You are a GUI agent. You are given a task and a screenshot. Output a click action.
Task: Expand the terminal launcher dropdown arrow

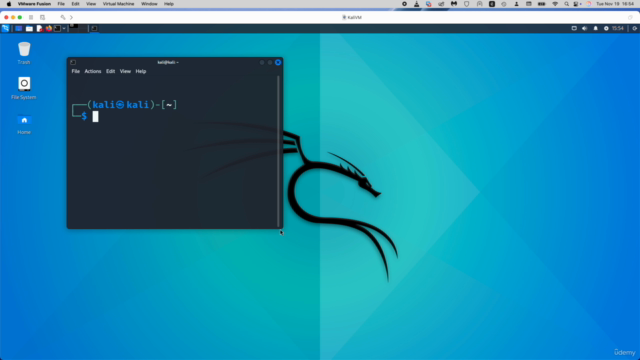pos(64,29)
